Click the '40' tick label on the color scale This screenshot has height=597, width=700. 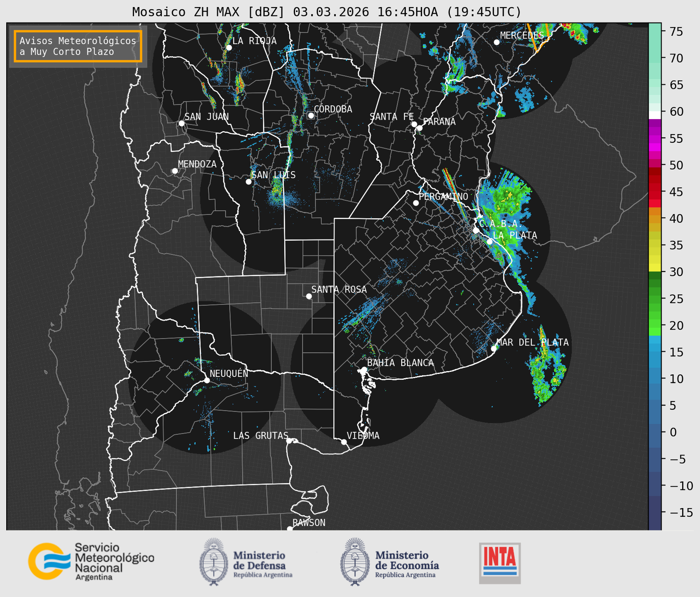coord(677,218)
